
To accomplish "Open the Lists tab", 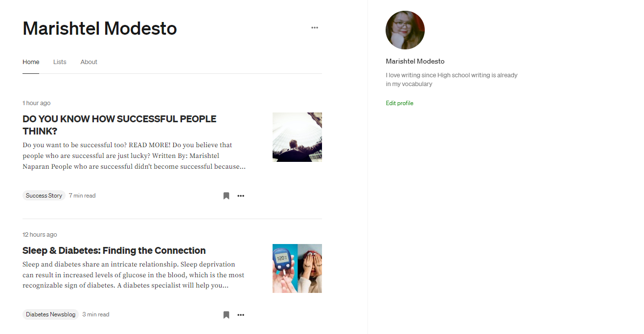I will [60, 62].
